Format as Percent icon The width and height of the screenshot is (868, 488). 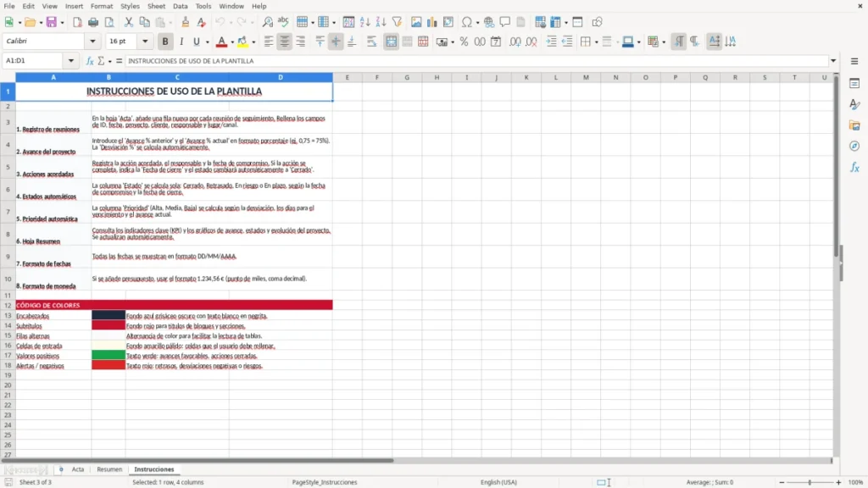[x=464, y=42]
